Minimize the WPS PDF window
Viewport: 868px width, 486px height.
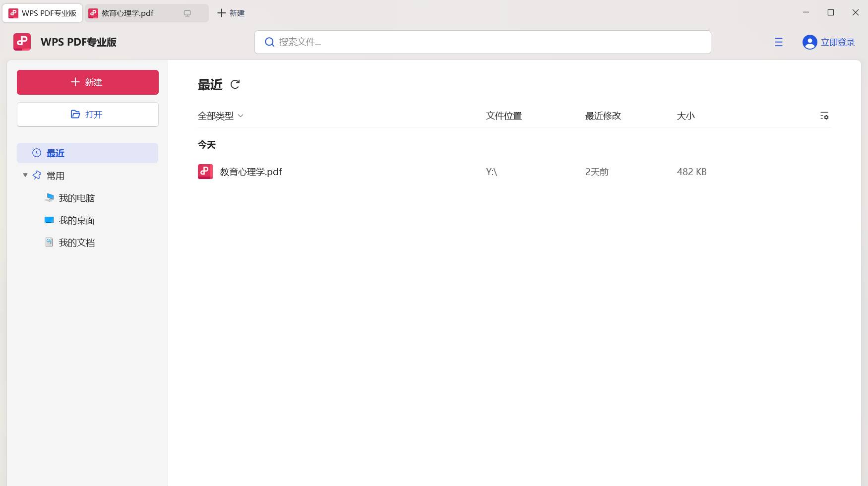(806, 12)
